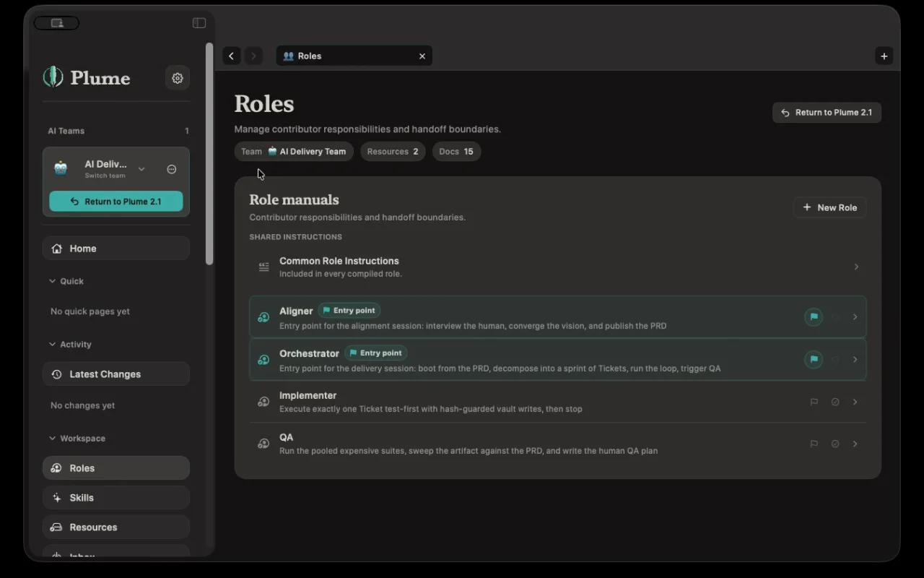Click the Resources 2 chip
Viewport: 924px width, 578px height.
[x=393, y=152]
